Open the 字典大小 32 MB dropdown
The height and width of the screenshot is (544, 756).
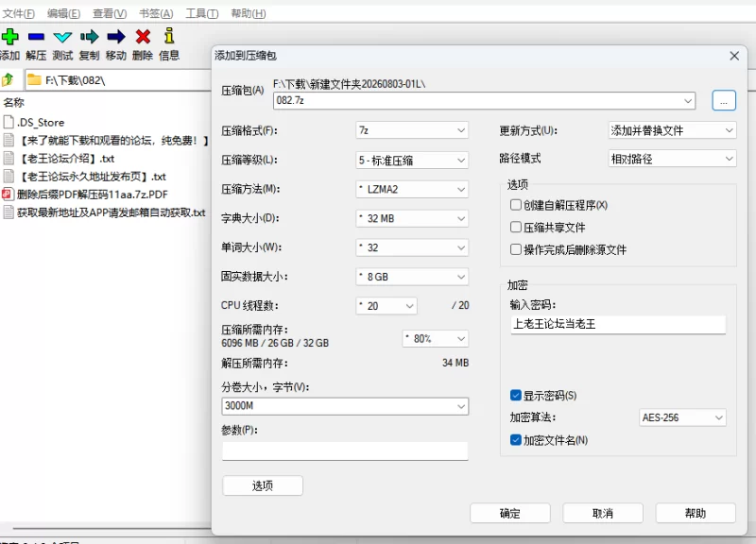pyautogui.click(x=412, y=218)
